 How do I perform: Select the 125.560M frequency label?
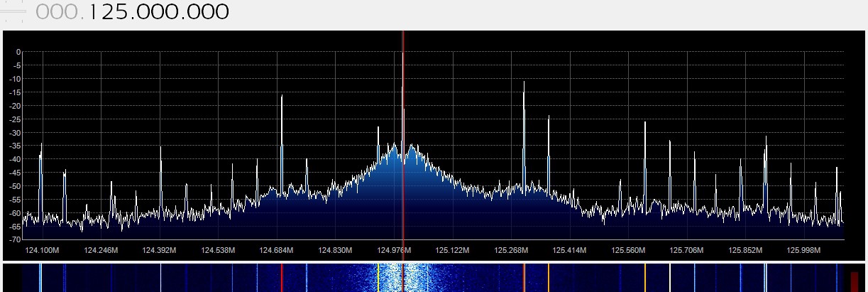click(x=628, y=250)
